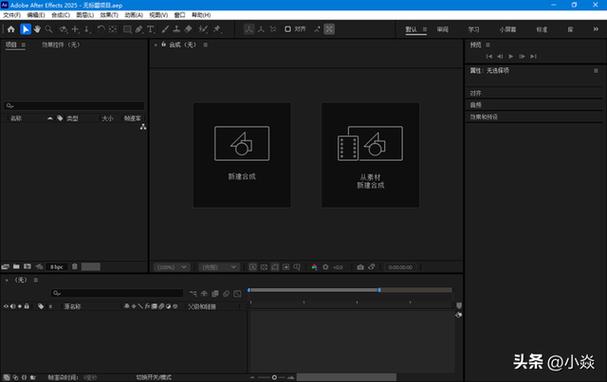The width and height of the screenshot is (607, 382).
Task: Select the Type (T) tool
Action: click(x=151, y=29)
